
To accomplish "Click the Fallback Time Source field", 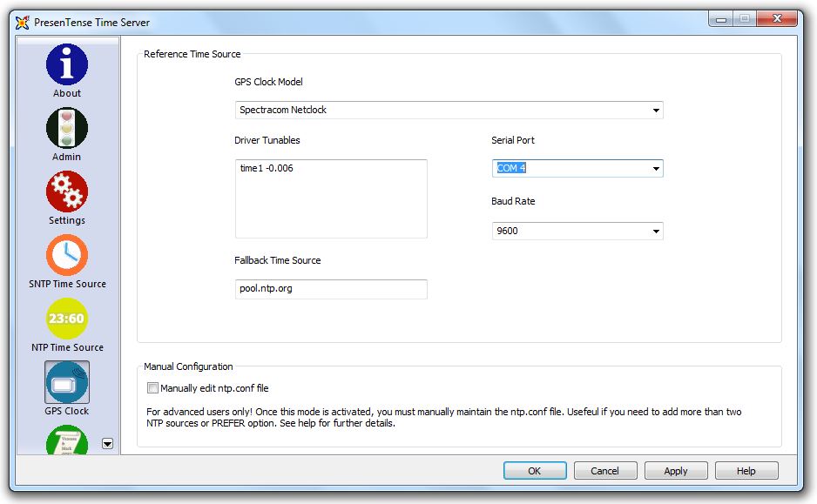I will (331, 289).
